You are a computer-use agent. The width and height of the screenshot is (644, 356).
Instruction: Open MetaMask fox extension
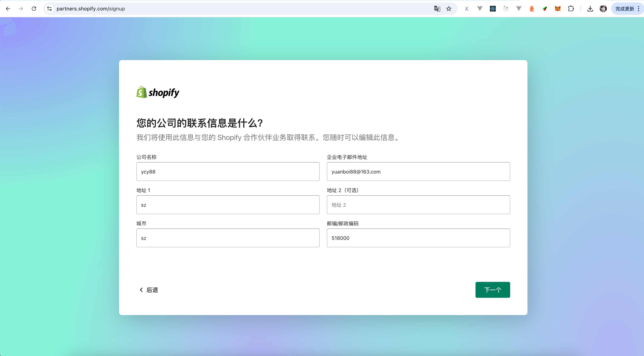pyautogui.click(x=557, y=9)
